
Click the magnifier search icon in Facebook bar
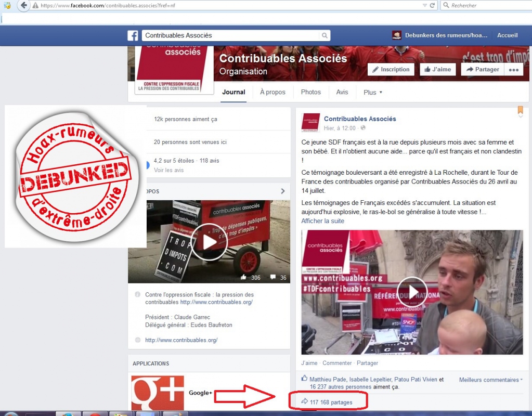point(325,35)
